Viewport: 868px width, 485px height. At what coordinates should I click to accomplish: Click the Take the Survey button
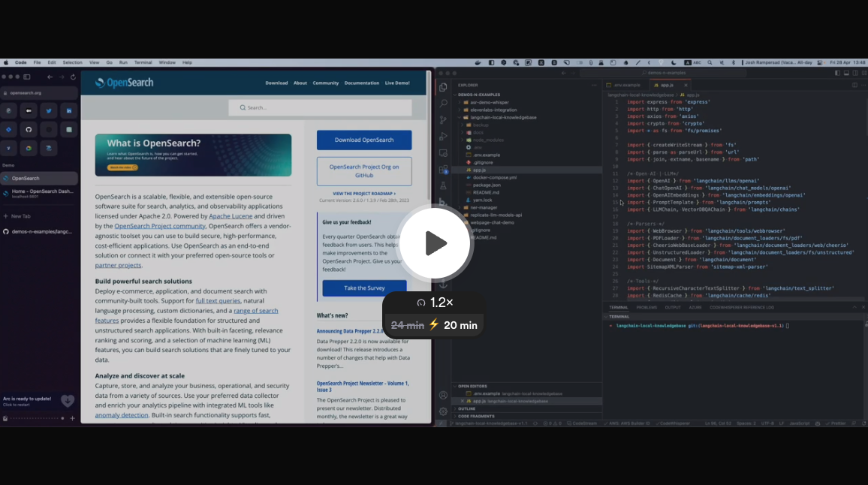[364, 288]
